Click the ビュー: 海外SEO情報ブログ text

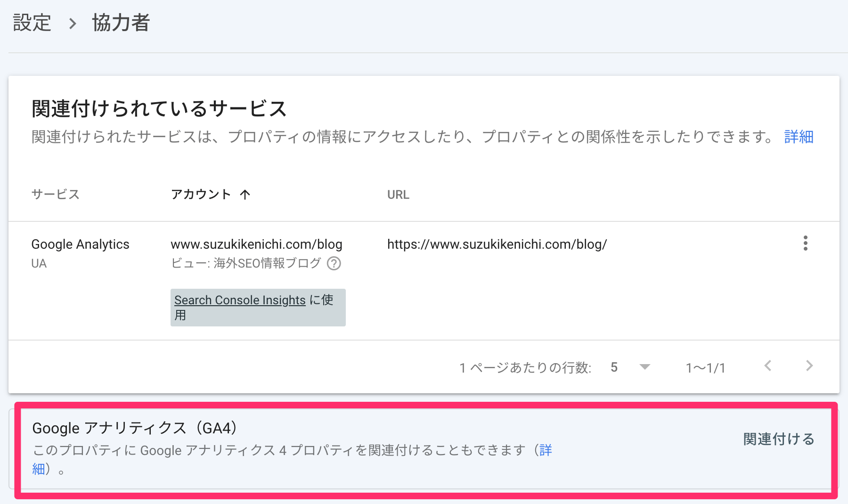246,263
